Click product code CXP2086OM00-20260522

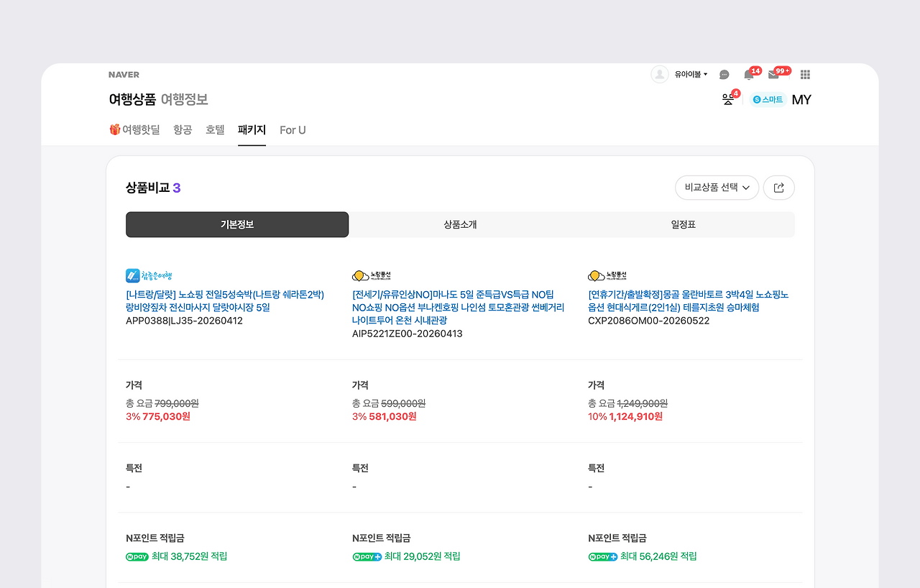648,321
